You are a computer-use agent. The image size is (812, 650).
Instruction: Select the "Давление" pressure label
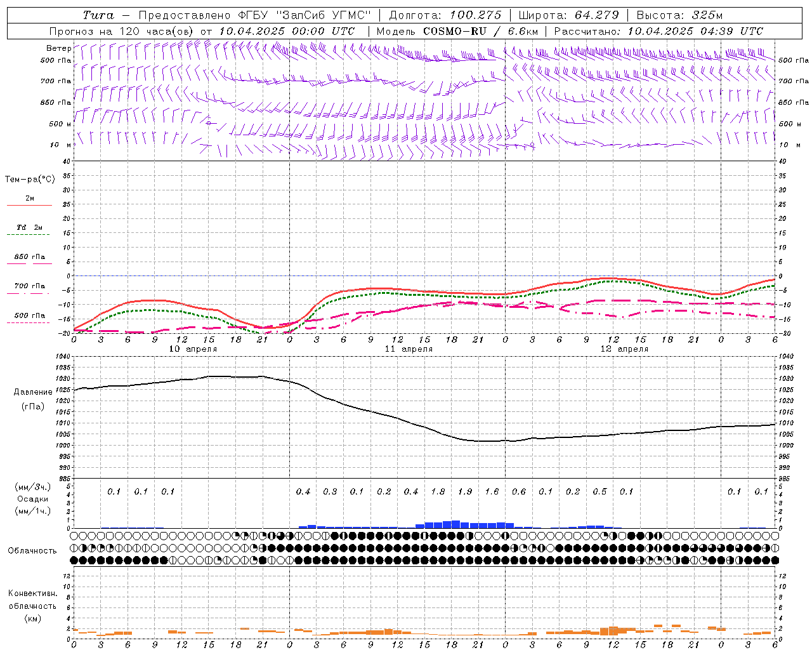33,392
